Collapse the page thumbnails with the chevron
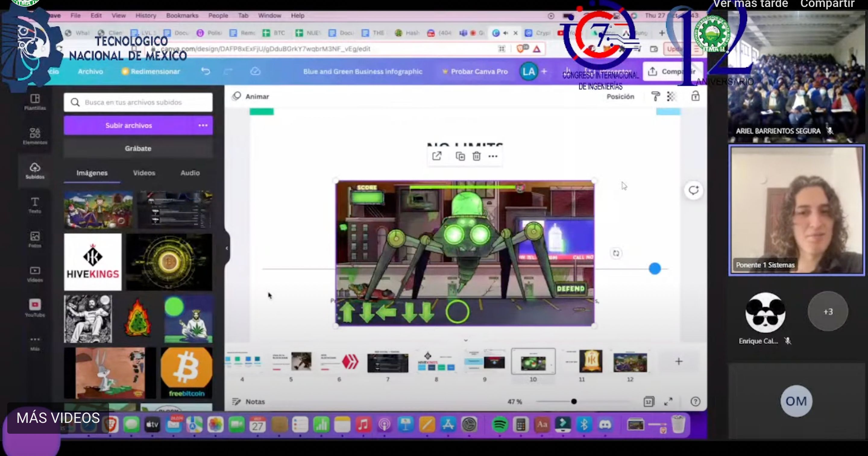 pos(466,340)
